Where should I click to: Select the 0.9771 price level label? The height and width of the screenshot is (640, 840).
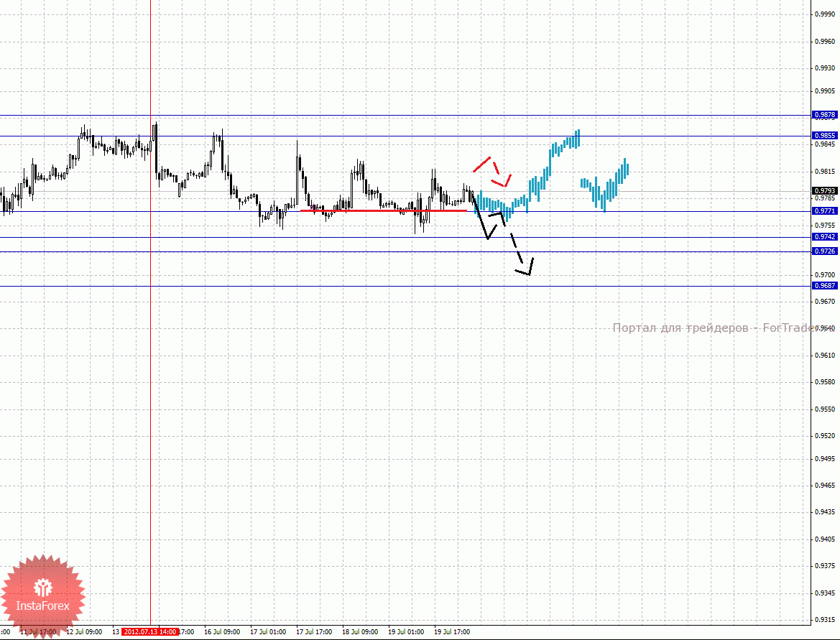824,211
